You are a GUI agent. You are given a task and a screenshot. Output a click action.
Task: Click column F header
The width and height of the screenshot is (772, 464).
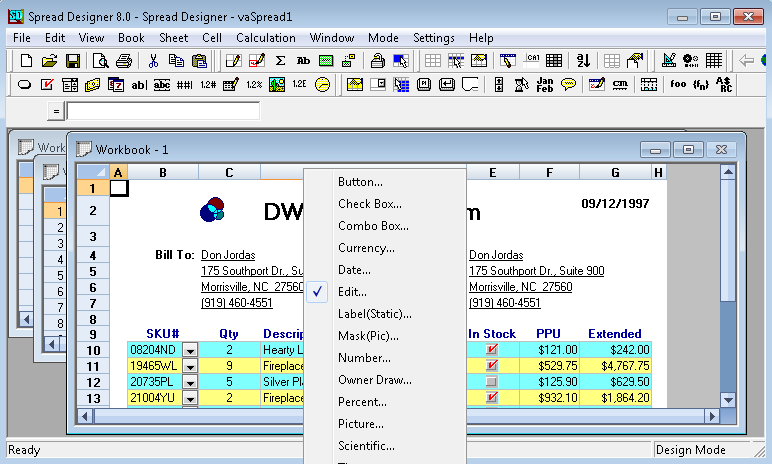(549, 172)
